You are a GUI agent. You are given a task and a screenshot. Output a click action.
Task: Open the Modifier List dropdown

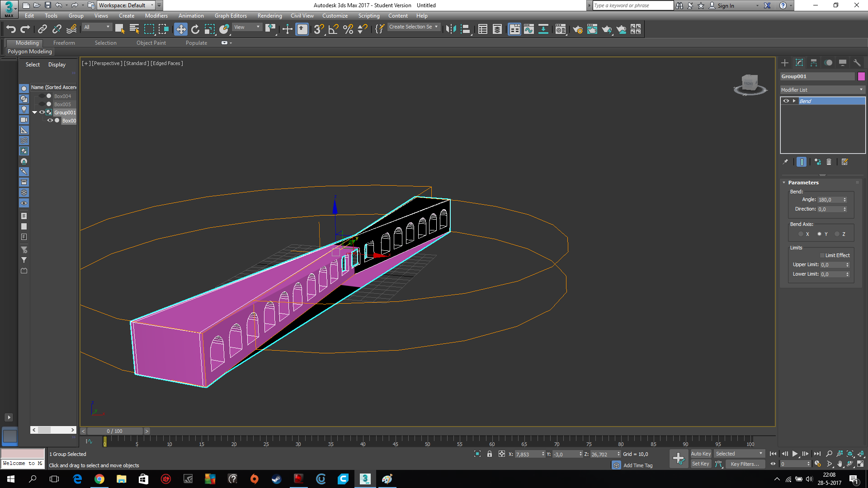tap(821, 89)
